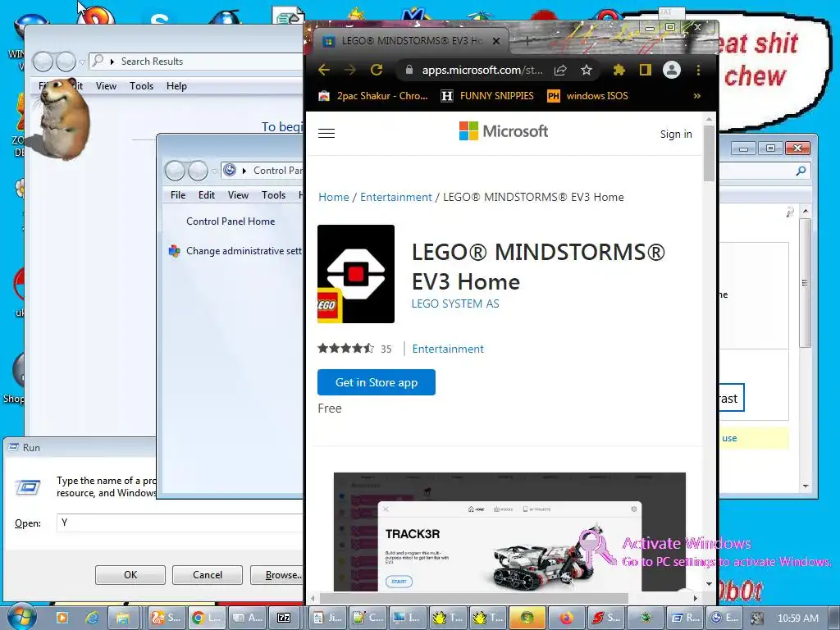The width and height of the screenshot is (840, 630).
Task: Close the LEGO MINDSTORMS tab
Action: click(x=496, y=41)
